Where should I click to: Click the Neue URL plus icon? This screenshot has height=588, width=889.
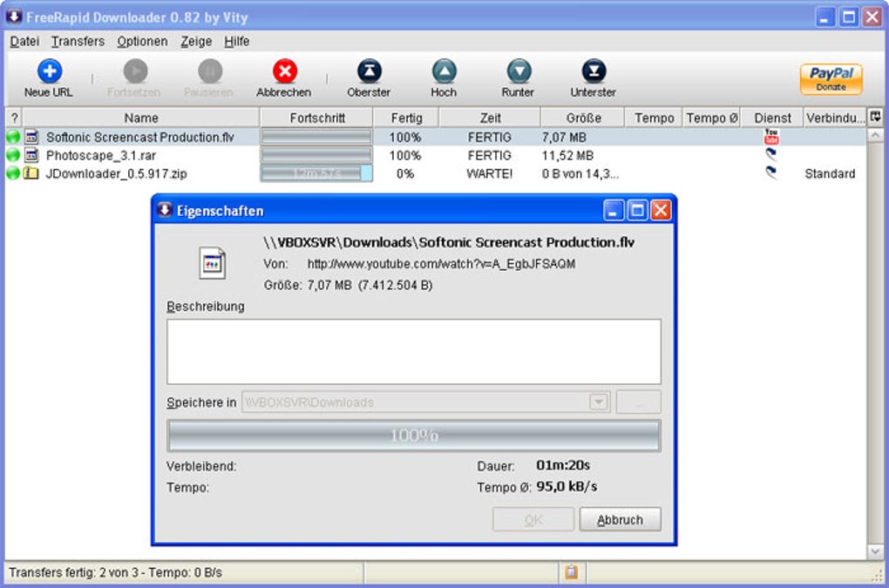pyautogui.click(x=50, y=71)
